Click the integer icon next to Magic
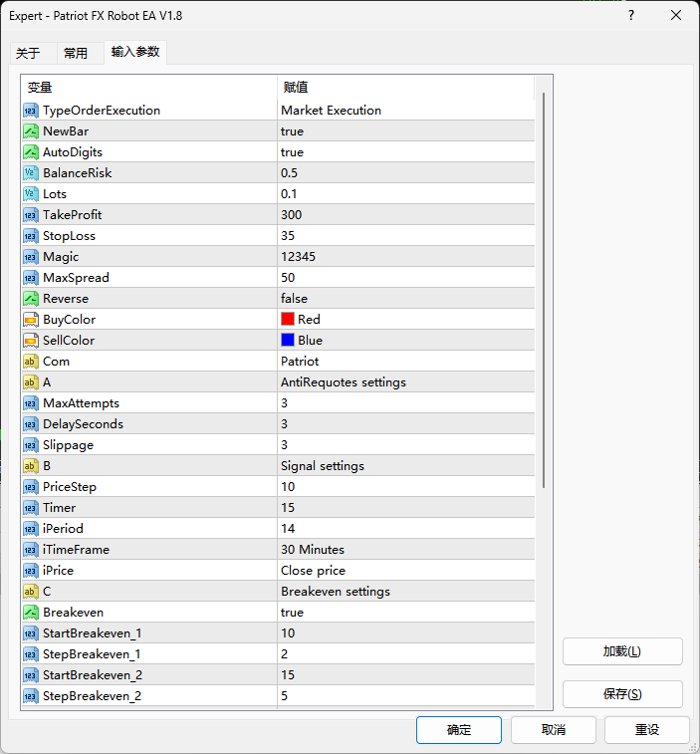This screenshot has width=700, height=754. [x=31, y=257]
